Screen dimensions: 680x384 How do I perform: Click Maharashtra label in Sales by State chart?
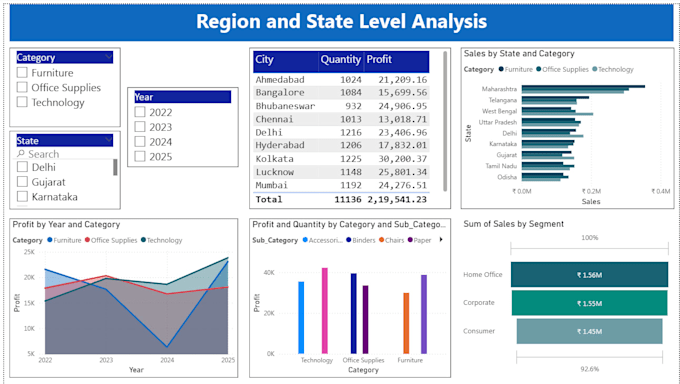click(499, 89)
